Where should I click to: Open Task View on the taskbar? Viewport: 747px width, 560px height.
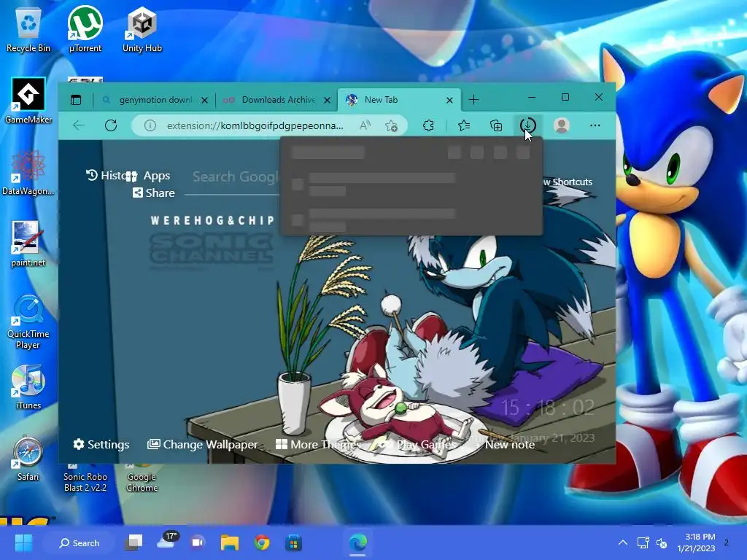134,542
